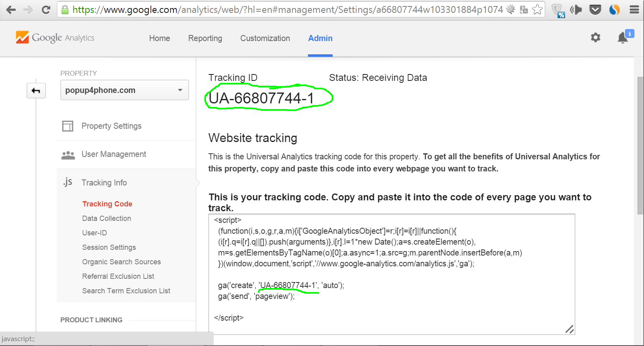
Task: Click the translate icon in address bar
Action: click(524, 10)
